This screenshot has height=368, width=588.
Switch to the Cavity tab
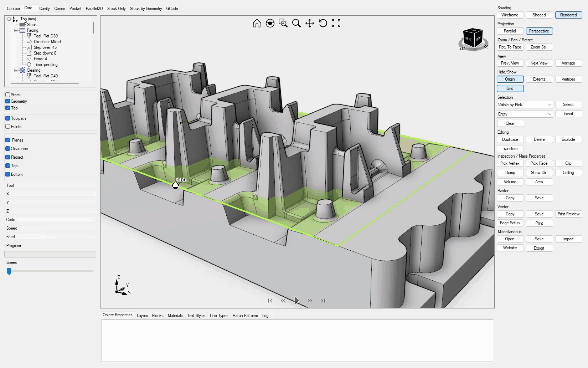pos(45,9)
